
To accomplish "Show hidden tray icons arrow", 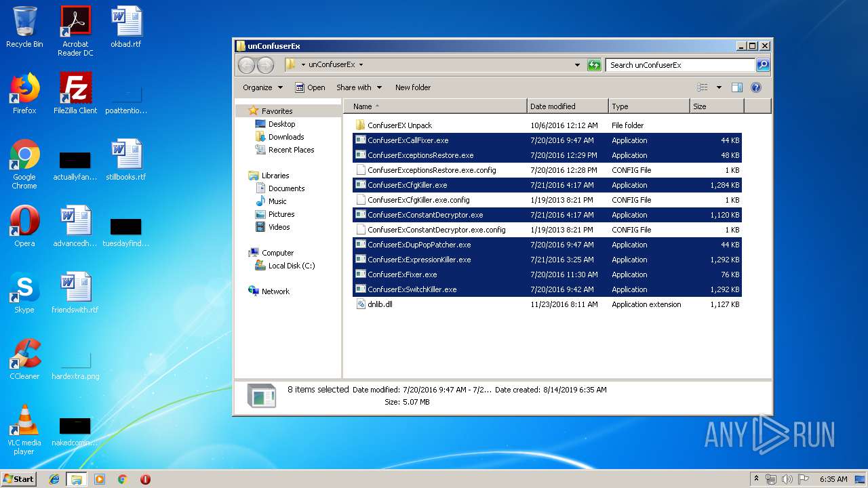I will click(756, 479).
